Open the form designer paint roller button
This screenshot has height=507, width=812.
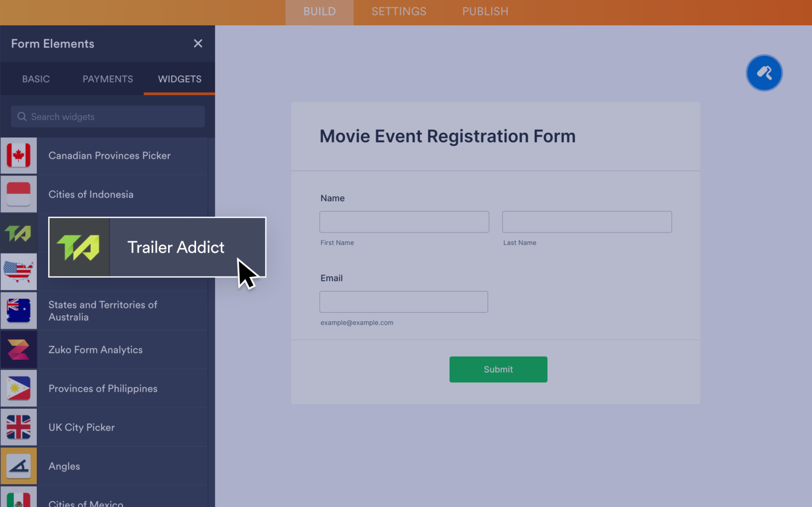[x=764, y=73]
